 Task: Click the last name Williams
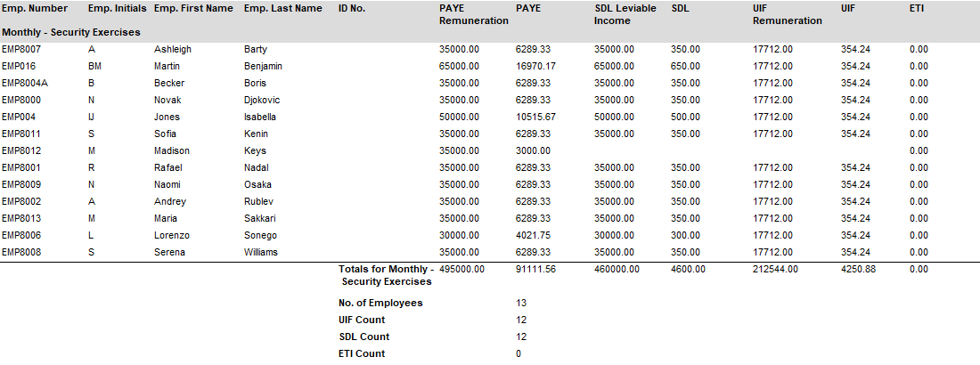coord(260,252)
